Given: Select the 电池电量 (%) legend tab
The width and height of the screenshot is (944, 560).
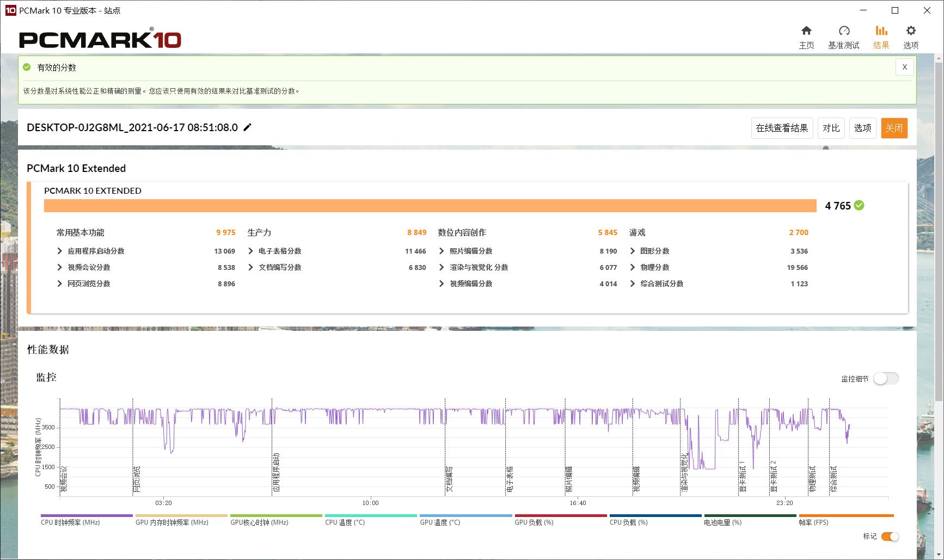Looking at the screenshot, I should (750, 520).
